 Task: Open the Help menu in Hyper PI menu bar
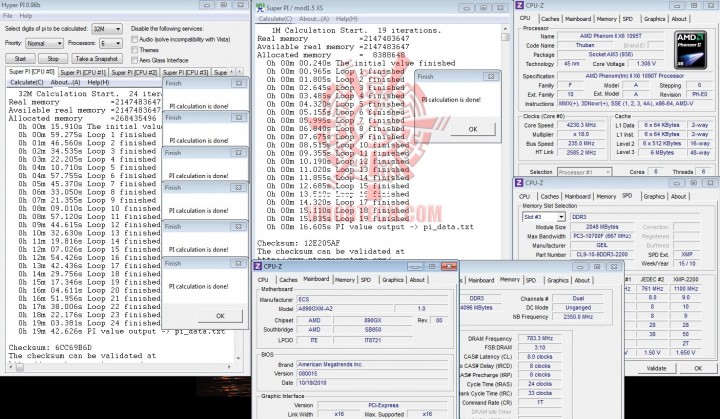pyautogui.click(x=26, y=16)
